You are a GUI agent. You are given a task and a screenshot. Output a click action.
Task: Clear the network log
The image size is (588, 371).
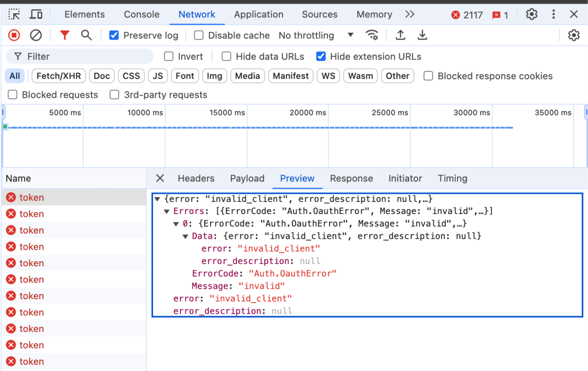pyautogui.click(x=36, y=36)
